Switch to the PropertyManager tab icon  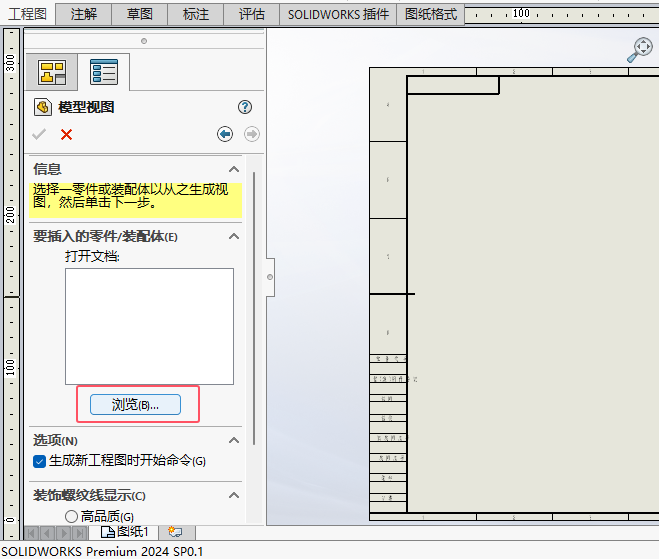coord(104,72)
